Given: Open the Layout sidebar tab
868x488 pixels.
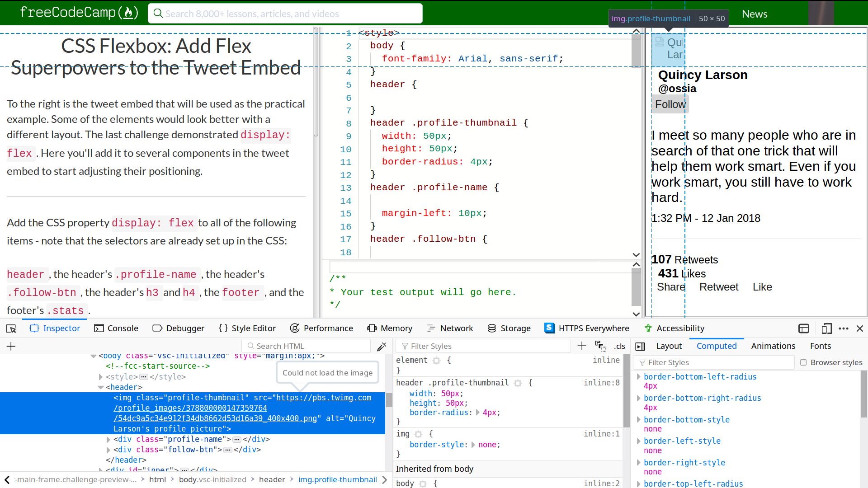Looking at the screenshot, I should 669,346.
